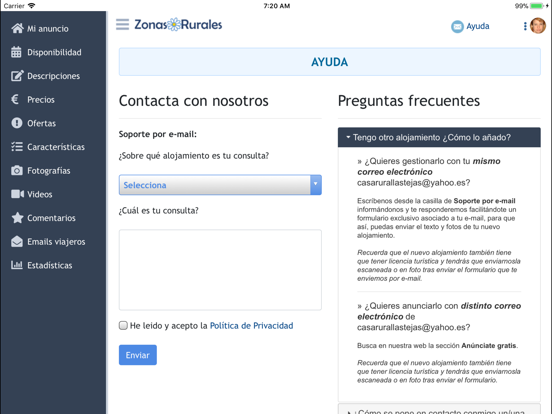Click the Ayuda link in the header

coord(478,26)
